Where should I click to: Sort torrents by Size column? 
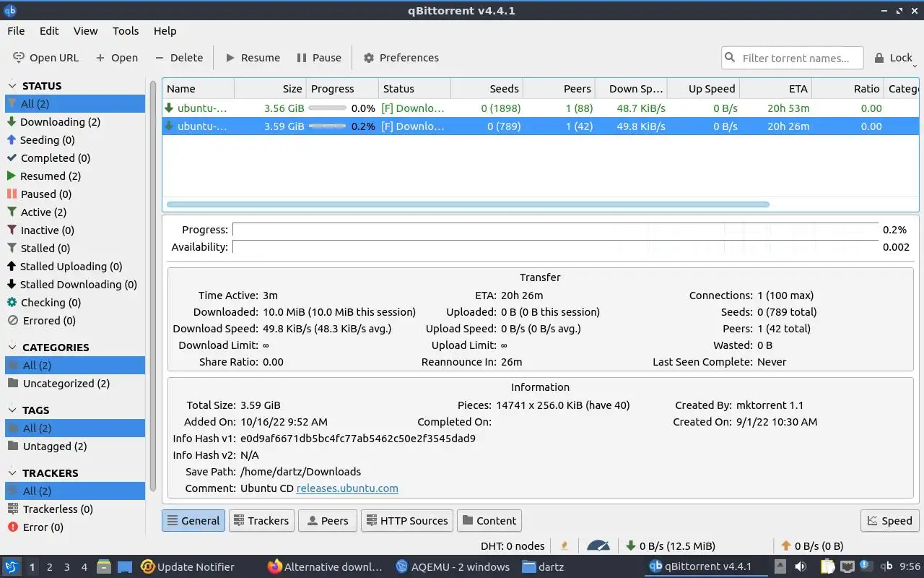coord(270,89)
